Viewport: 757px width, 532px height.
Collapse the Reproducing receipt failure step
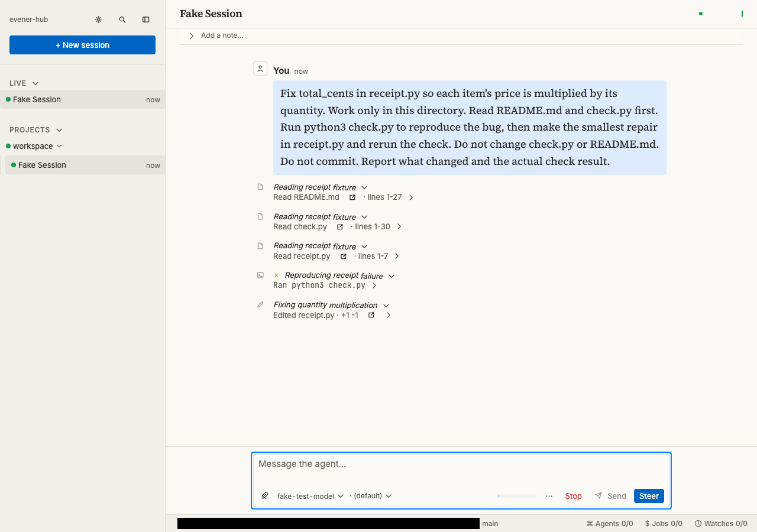[x=392, y=276]
